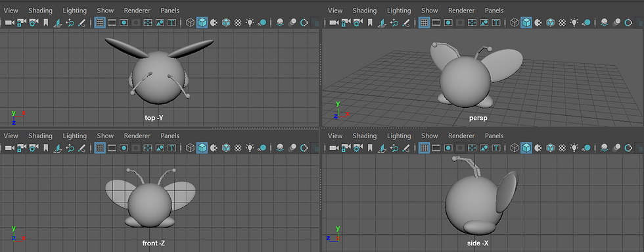The image size is (644, 252).
Task: Open Lighting menu in top panel
Action: 75,11
